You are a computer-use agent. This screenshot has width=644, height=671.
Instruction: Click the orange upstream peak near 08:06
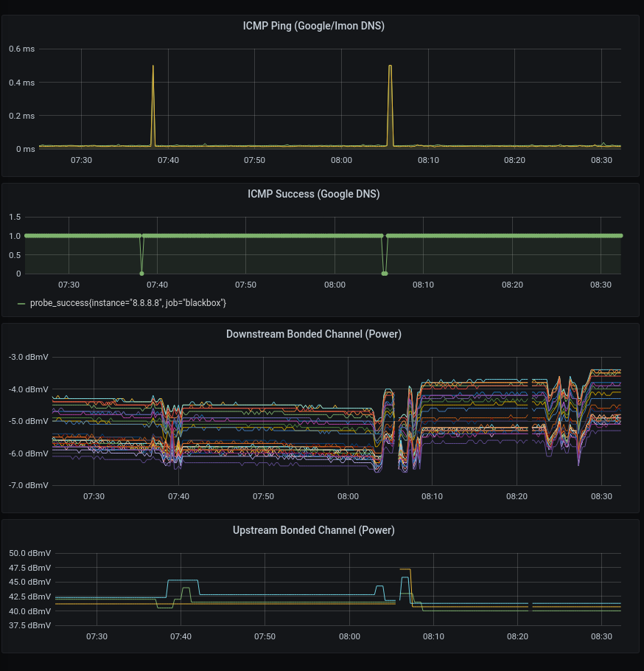pos(405,569)
